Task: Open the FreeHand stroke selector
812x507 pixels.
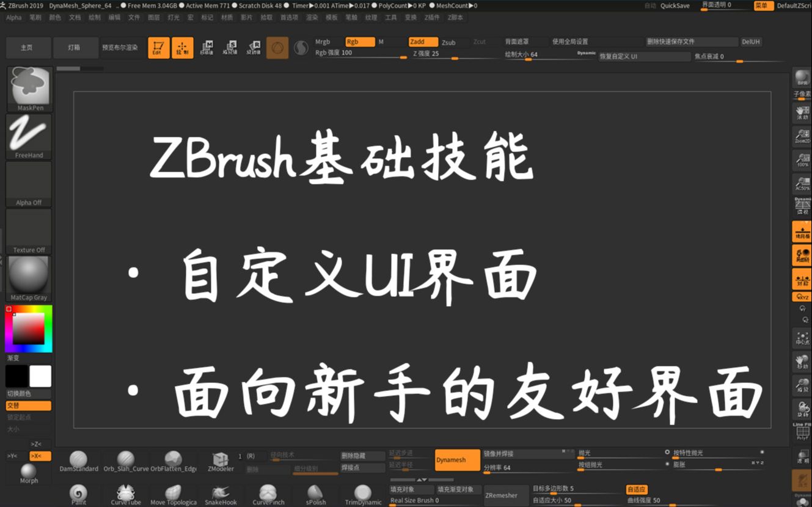Action: [x=29, y=137]
